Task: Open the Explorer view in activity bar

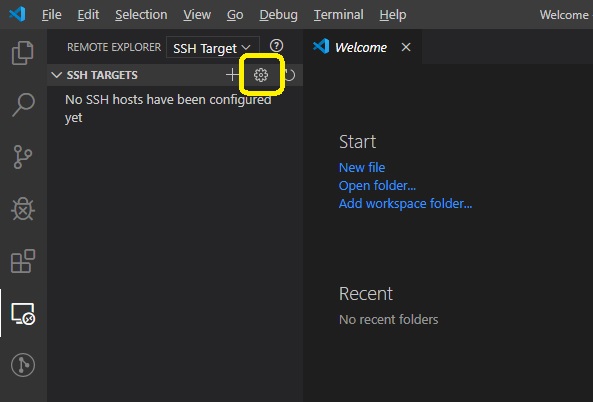Action: tap(23, 53)
